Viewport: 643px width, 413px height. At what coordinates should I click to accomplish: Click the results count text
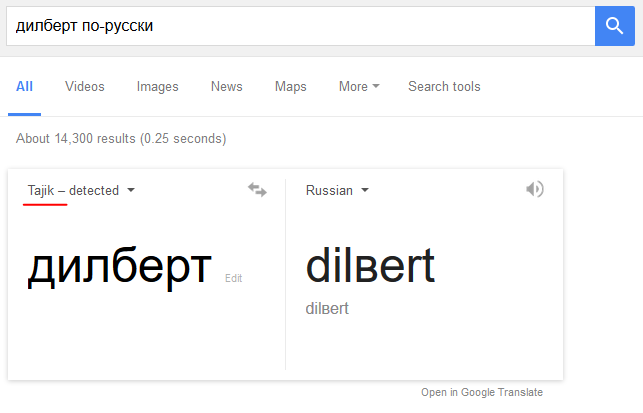(x=121, y=139)
